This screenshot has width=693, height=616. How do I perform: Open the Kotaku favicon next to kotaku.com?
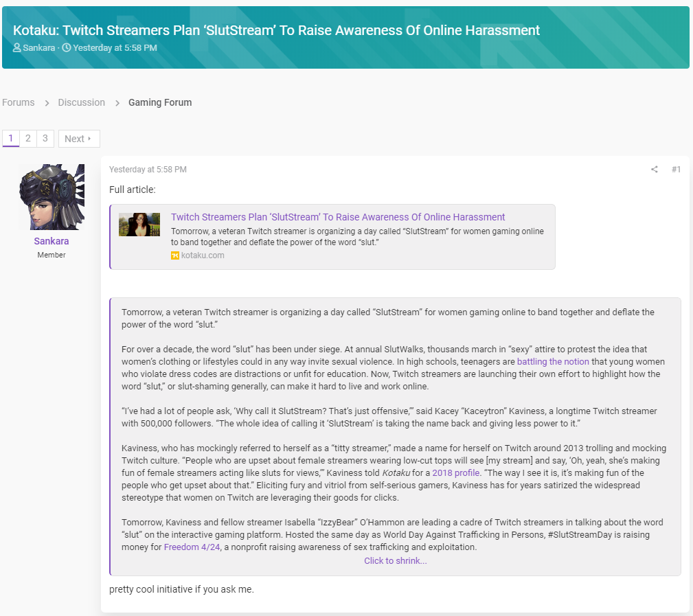(175, 255)
